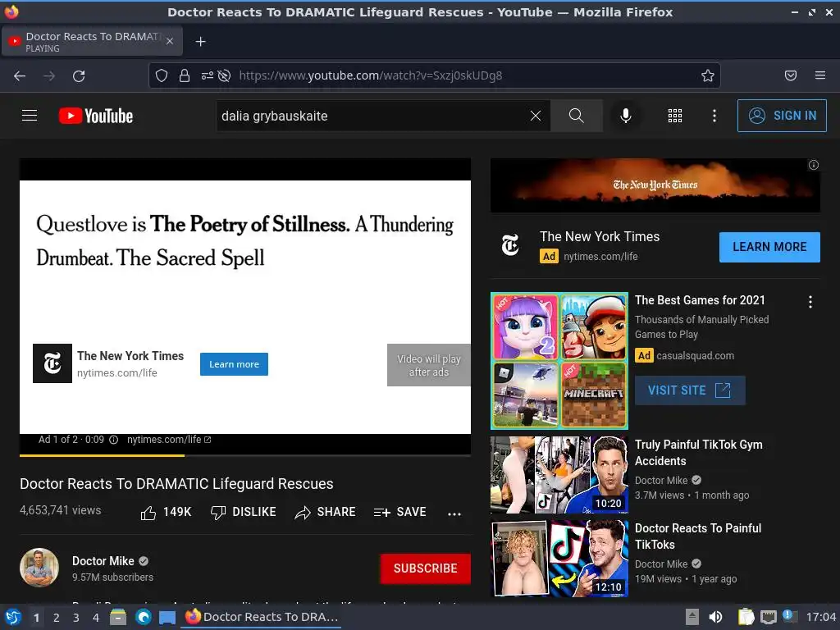Open the Doctor Mike channel avatar

(39, 568)
